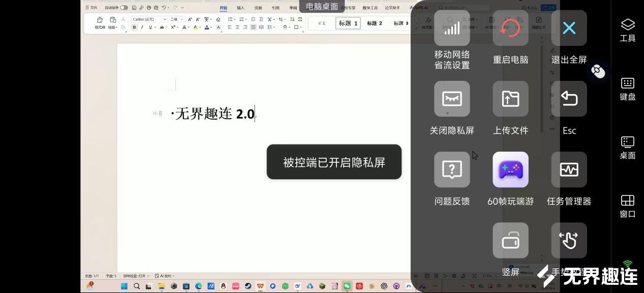Open the 论文助手 tab
This screenshot has width=644, height=293.
(392, 8)
